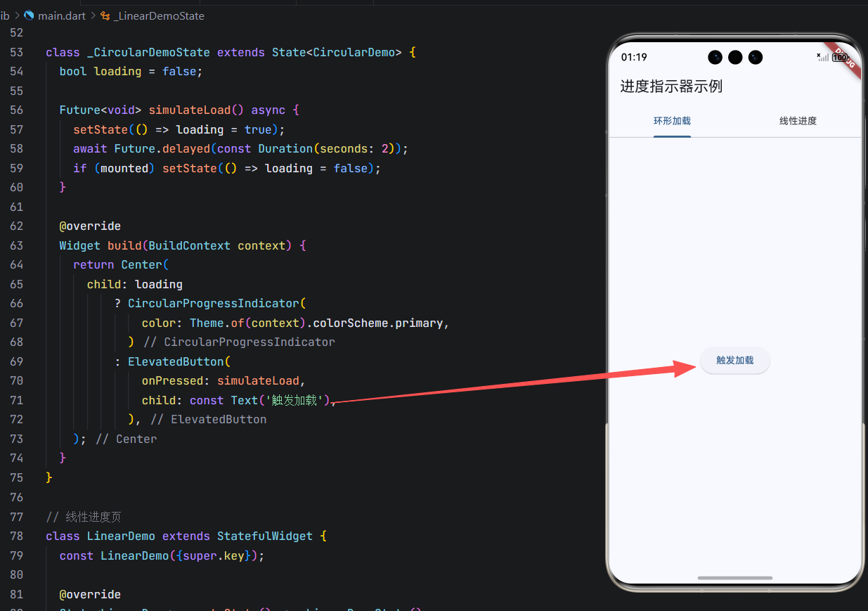Tap the signal strength icon in phone status bar
This screenshot has width=868, height=611.
coord(822,58)
